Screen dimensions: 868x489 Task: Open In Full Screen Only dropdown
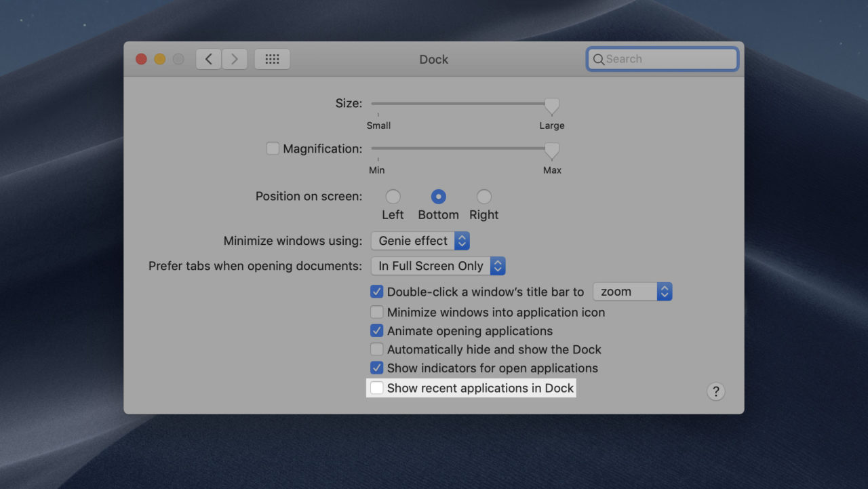coord(438,266)
